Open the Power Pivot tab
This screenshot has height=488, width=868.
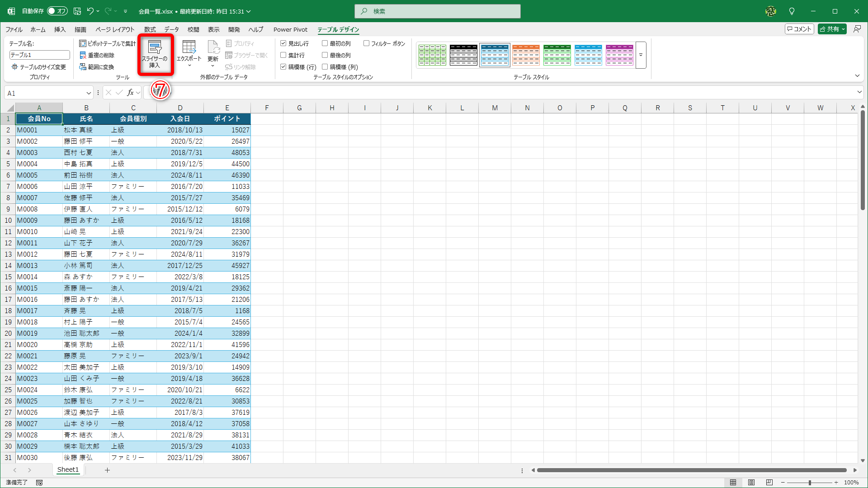point(290,29)
